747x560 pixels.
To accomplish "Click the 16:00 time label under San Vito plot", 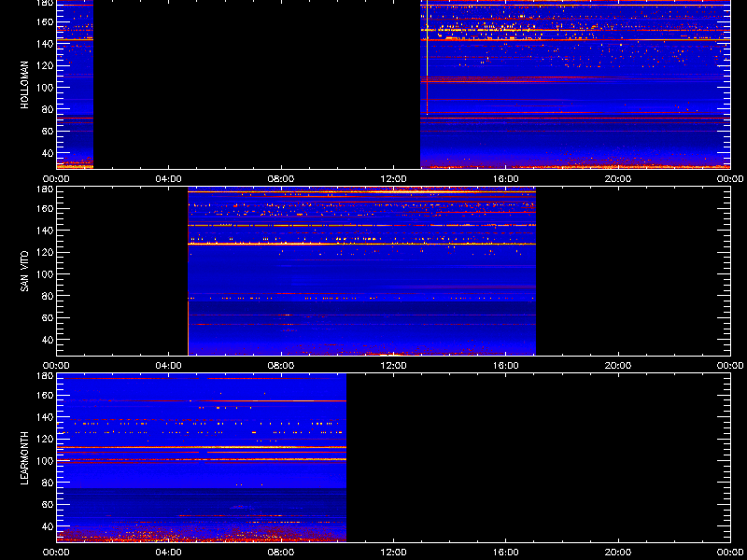I will (505, 366).
